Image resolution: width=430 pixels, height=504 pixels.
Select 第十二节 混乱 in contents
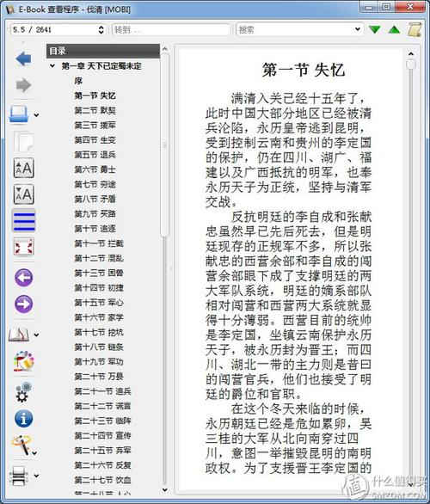point(99,258)
